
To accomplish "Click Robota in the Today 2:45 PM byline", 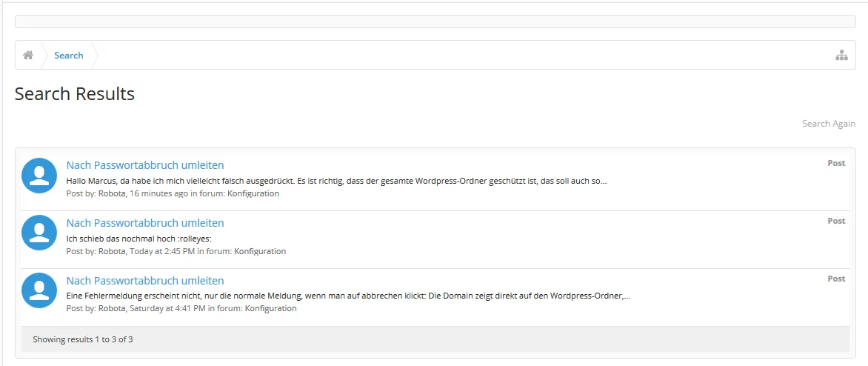I will point(111,251).
